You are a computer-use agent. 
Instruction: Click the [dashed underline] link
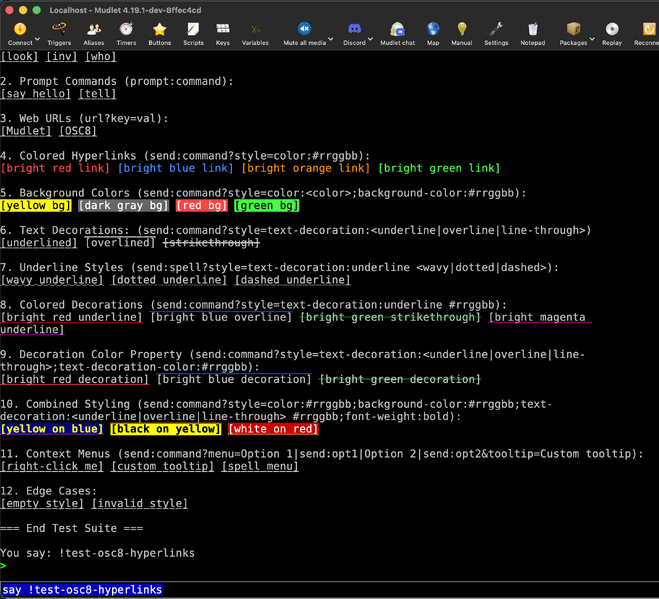pyautogui.click(x=293, y=280)
